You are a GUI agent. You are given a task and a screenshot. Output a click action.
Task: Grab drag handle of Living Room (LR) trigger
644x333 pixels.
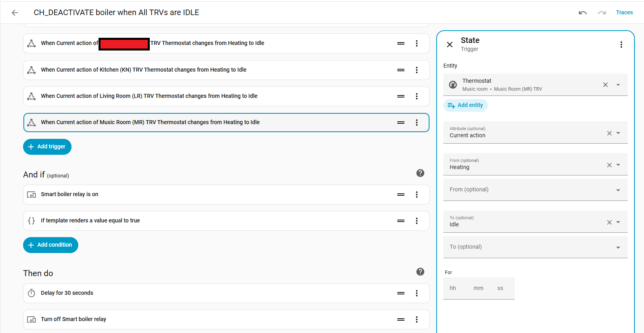pos(401,96)
